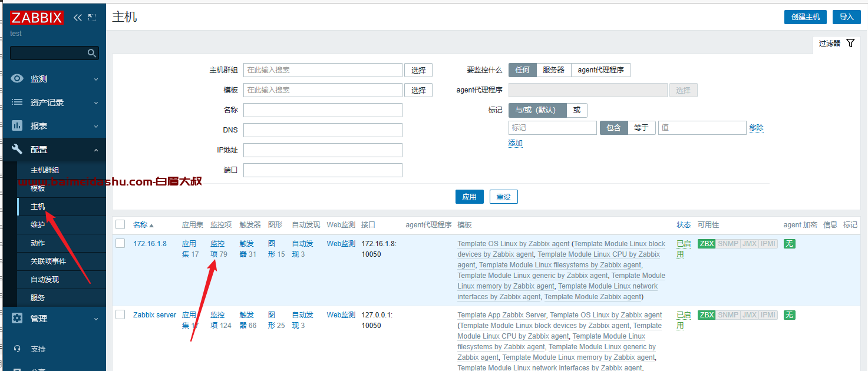868x371 pixels.
Task: Click ZBX badge for Zabbix server
Action: tap(707, 315)
